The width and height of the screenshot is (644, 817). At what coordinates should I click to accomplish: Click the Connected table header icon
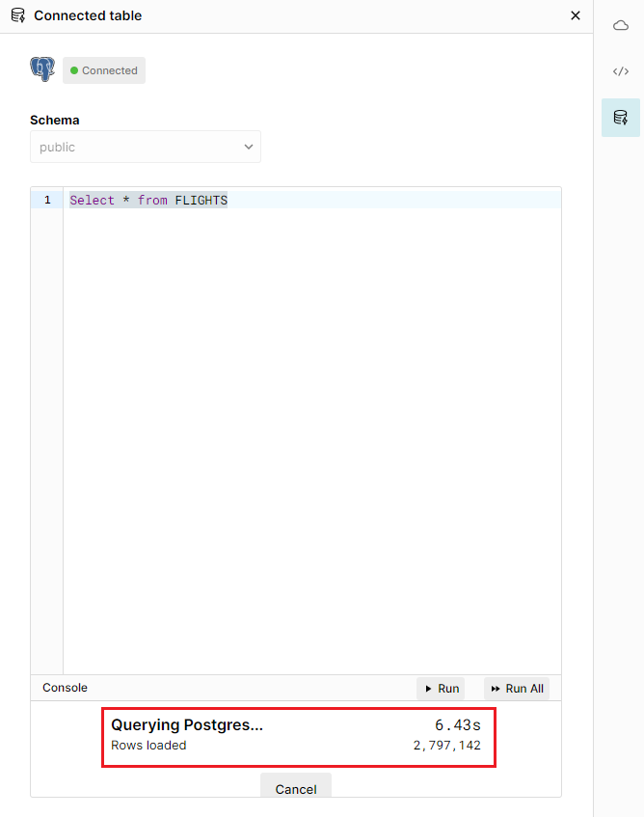[18, 15]
